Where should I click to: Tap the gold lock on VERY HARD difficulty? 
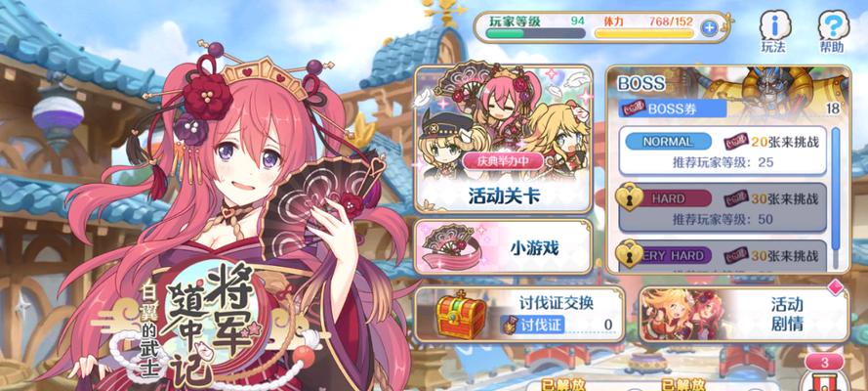(x=630, y=253)
